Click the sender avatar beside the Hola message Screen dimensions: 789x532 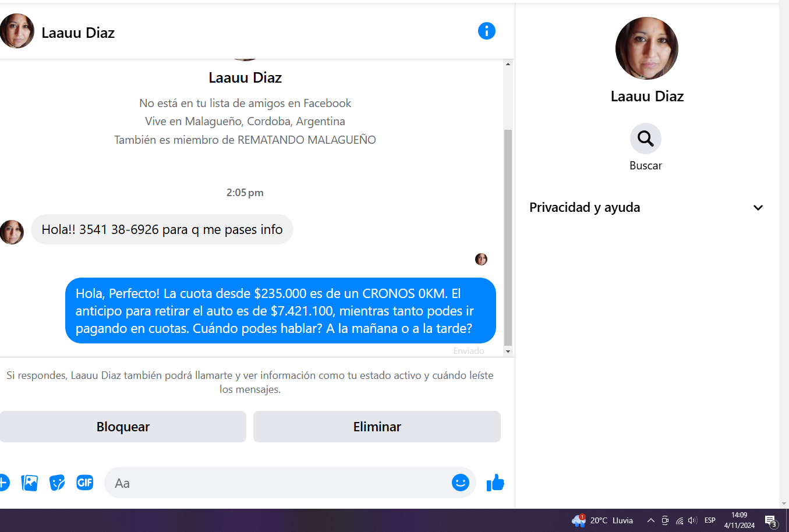pyautogui.click(x=12, y=232)
